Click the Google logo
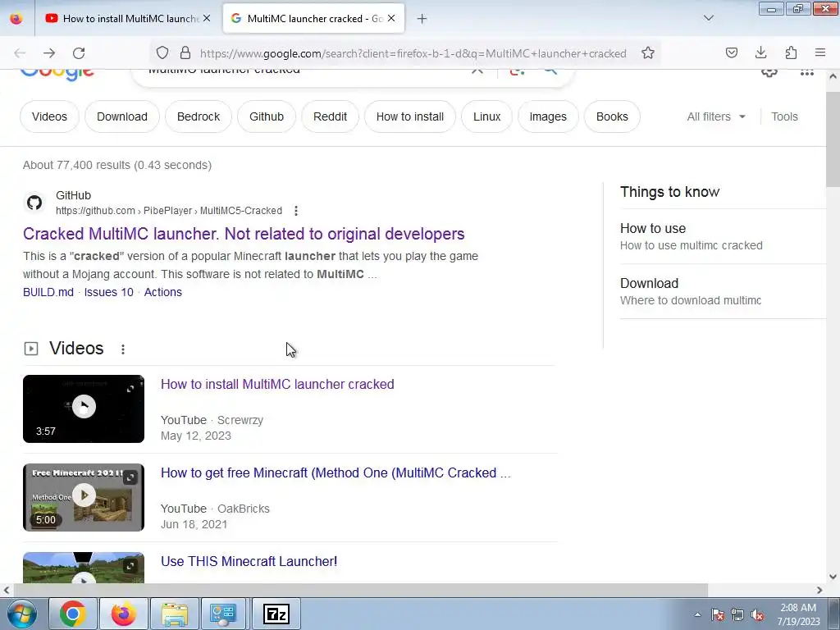The image size is (840, 630). click(57, 74)
